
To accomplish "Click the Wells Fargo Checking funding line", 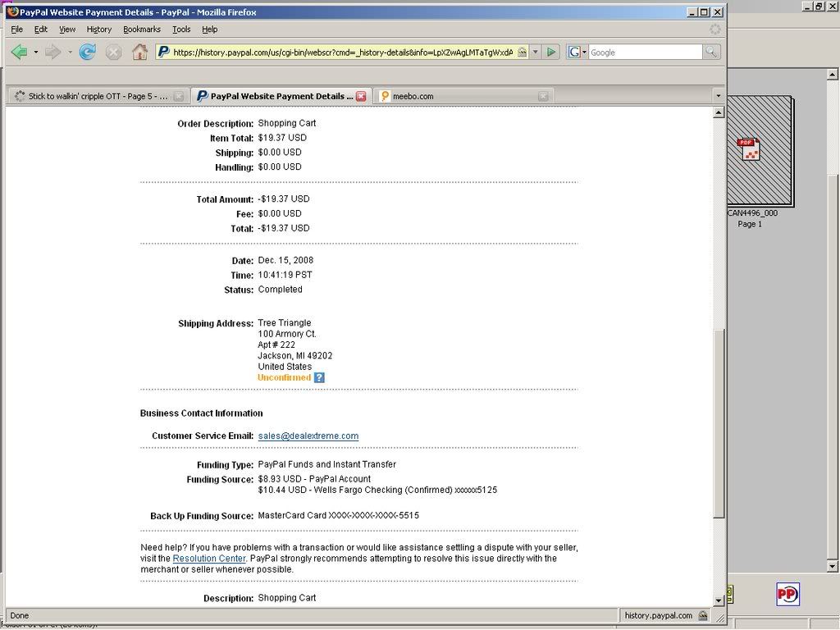I will tap(377, 491).
